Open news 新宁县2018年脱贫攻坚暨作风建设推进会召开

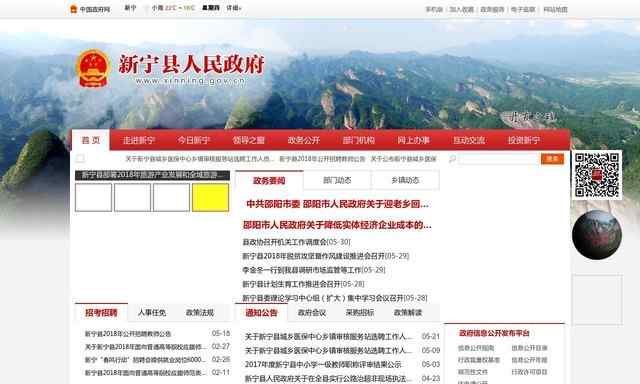point(326,256)
